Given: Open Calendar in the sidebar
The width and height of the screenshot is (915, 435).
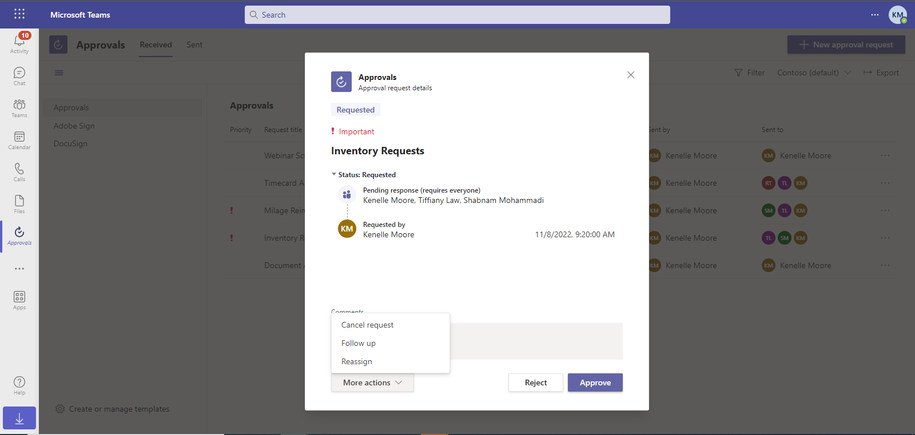Looking at the screenshot, I should point(19,140).
